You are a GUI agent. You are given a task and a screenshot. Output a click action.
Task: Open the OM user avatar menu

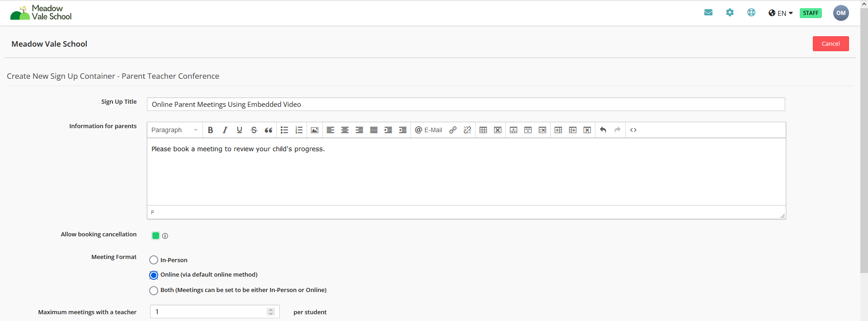click(x=841, y=13)
